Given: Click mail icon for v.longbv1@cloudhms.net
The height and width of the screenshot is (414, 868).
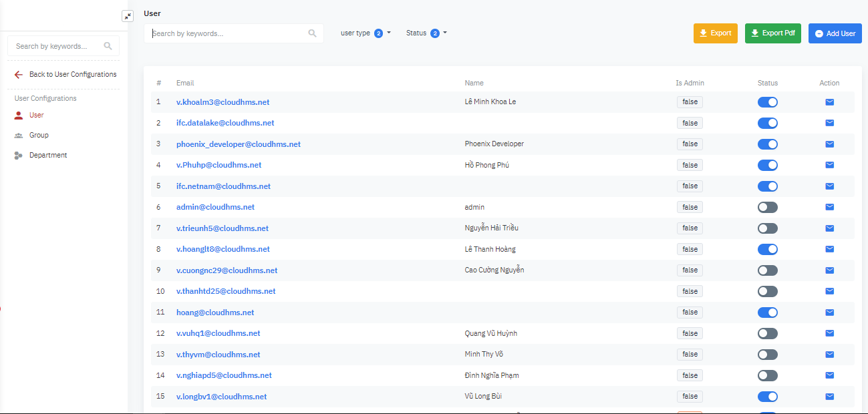Looking at the screenshot, I should point(829,397).
